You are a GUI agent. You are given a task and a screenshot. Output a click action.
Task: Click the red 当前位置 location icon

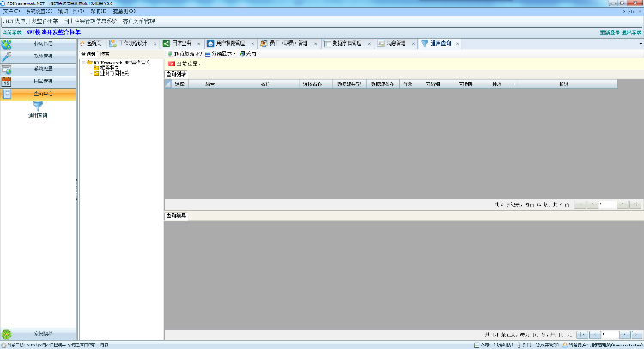[x=172, y=64]
